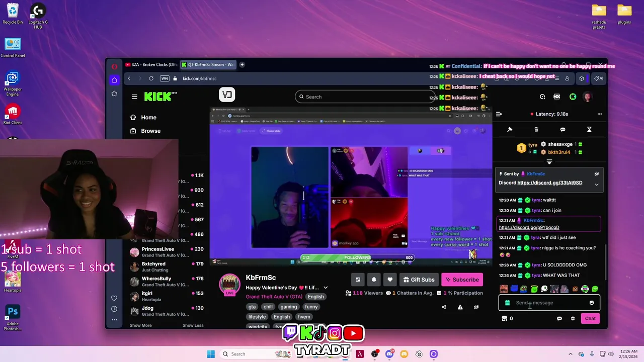Open the emoji picker in message box
This screenshot has height=362, width=644.
(592, 303)
